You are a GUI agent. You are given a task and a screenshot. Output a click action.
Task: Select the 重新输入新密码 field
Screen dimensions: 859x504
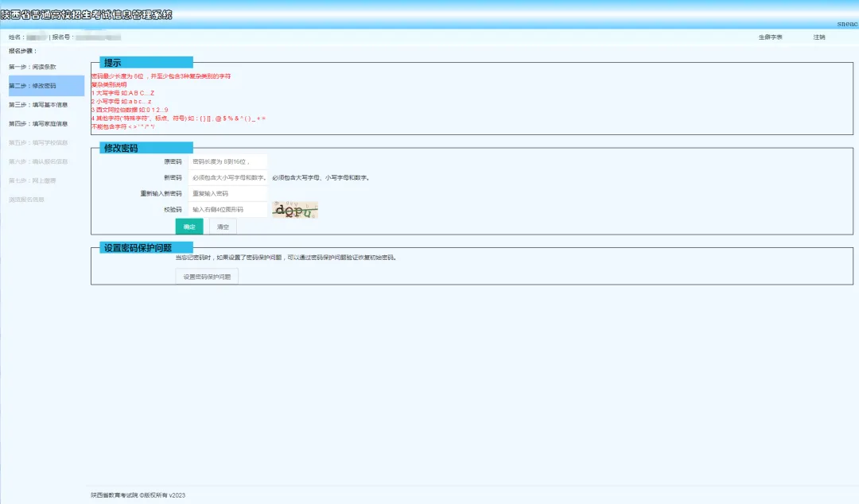pos(227,193)
